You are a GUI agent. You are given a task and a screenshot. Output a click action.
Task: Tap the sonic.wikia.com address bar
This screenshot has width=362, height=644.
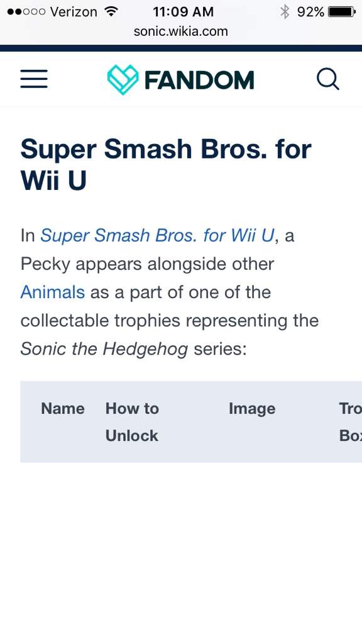(180, 31)
